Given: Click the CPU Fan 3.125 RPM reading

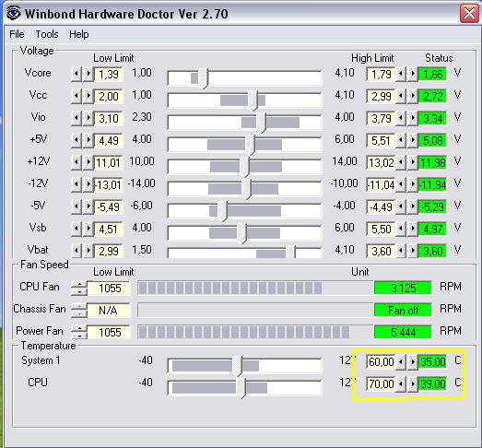Looking at the screenshot, I should 403,289.
